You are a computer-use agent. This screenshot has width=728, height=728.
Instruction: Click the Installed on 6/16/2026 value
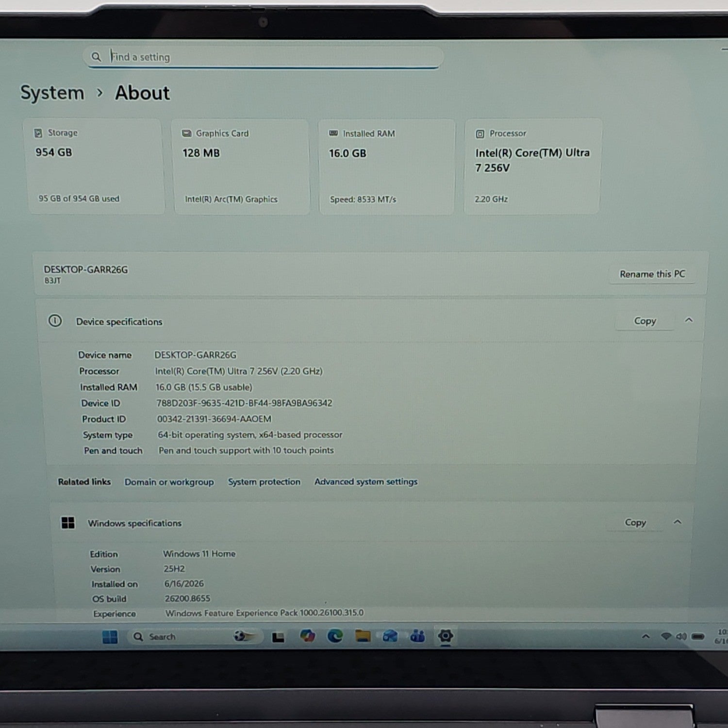coord(184,583)
